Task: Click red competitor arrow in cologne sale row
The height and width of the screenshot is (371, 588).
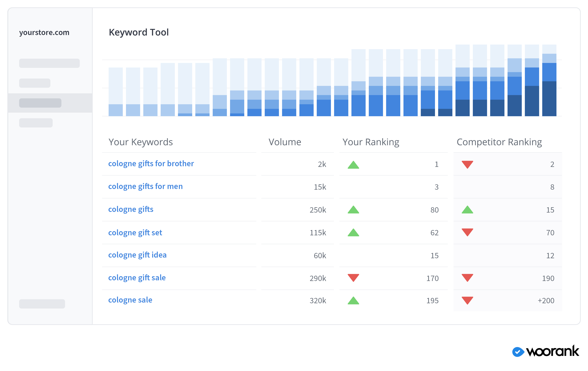Action: 467,300
